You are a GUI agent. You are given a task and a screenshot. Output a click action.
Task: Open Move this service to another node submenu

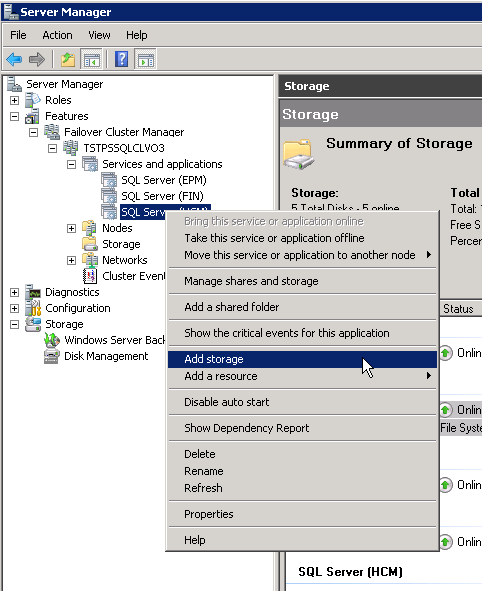[302, 255]
